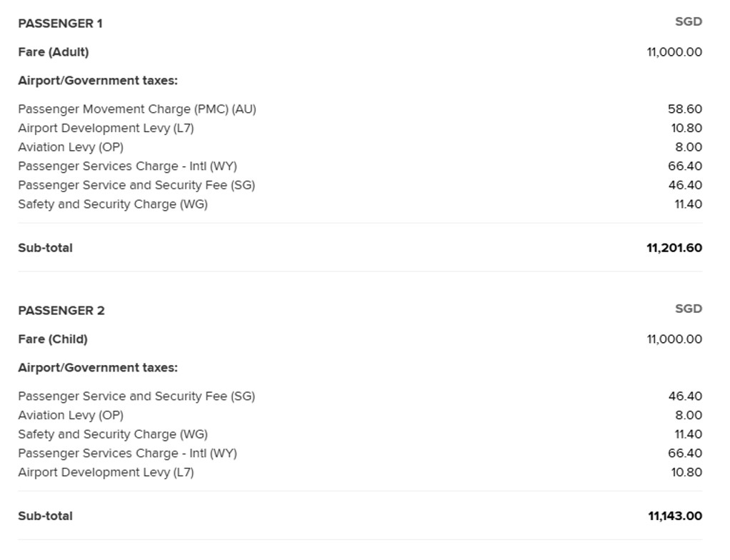The image size is (730, 560).
Task: Click Passenger 2's Airport/Government taxes heading
Action: [98, 368]
